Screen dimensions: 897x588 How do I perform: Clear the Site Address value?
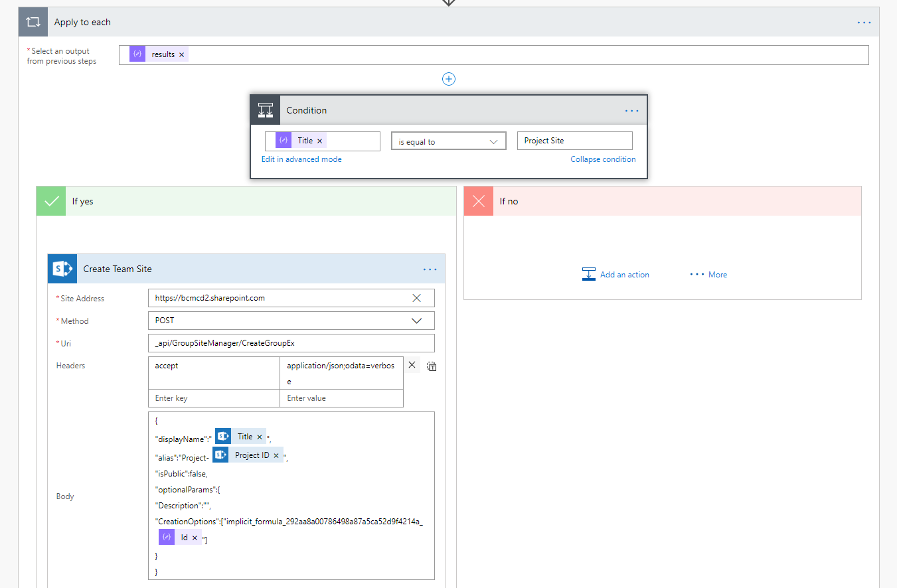(x=416, y=299)
